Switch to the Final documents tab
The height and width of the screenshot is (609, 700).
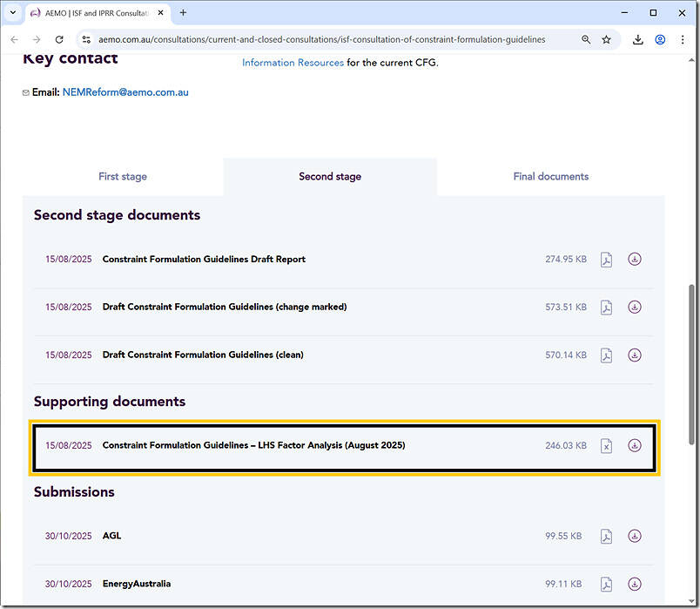pyautogui.click(x=550, y=176)
